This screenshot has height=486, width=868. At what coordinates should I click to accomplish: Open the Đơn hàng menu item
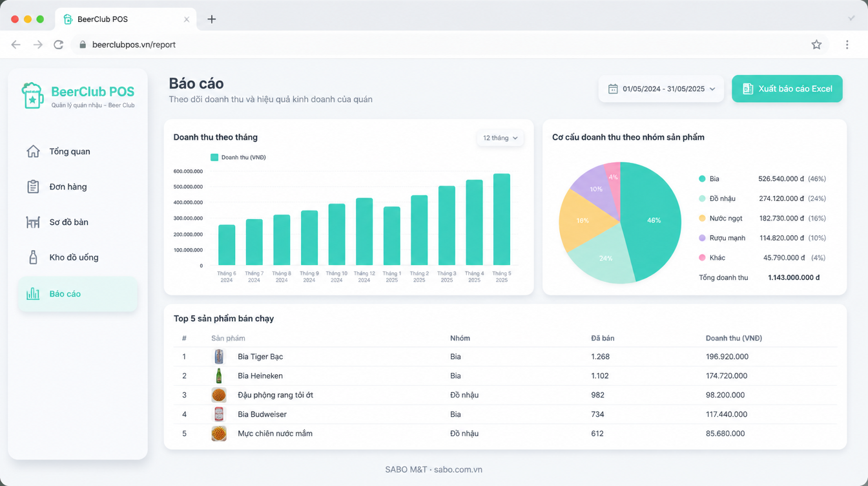[77, 187]
